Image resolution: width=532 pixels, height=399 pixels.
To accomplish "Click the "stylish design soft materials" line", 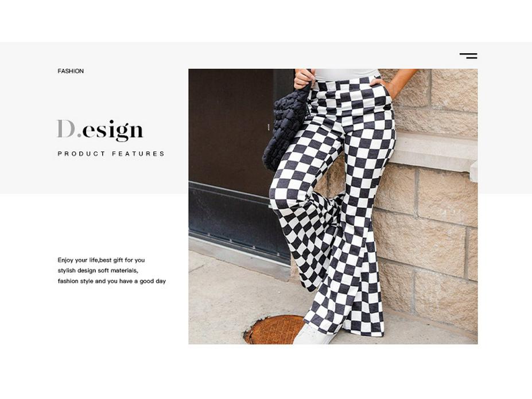I will 98,271.
